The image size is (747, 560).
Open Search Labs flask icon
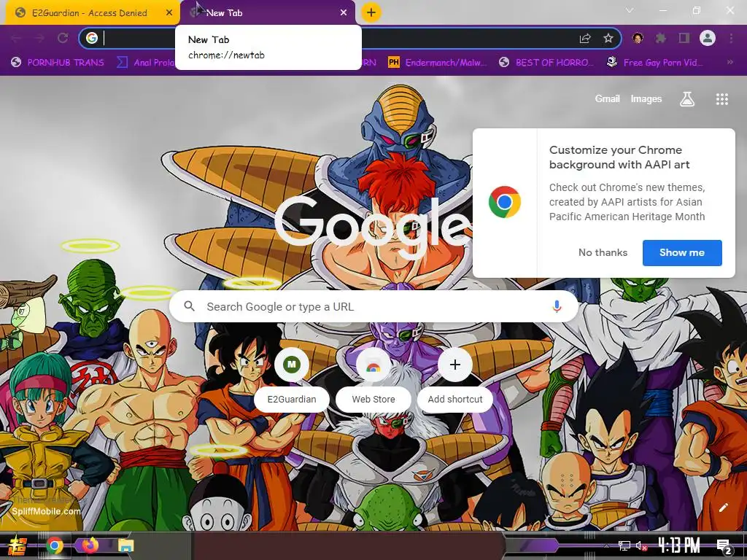[686, 99]
